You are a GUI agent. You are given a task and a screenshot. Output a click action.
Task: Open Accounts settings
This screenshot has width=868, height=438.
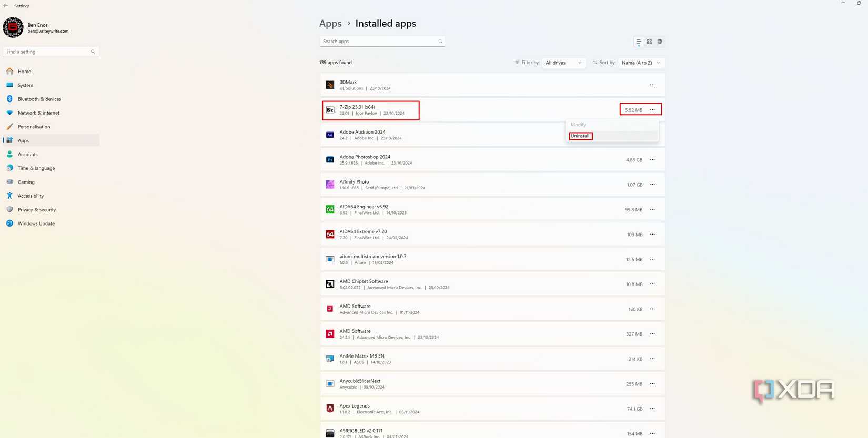pos(51,154)
